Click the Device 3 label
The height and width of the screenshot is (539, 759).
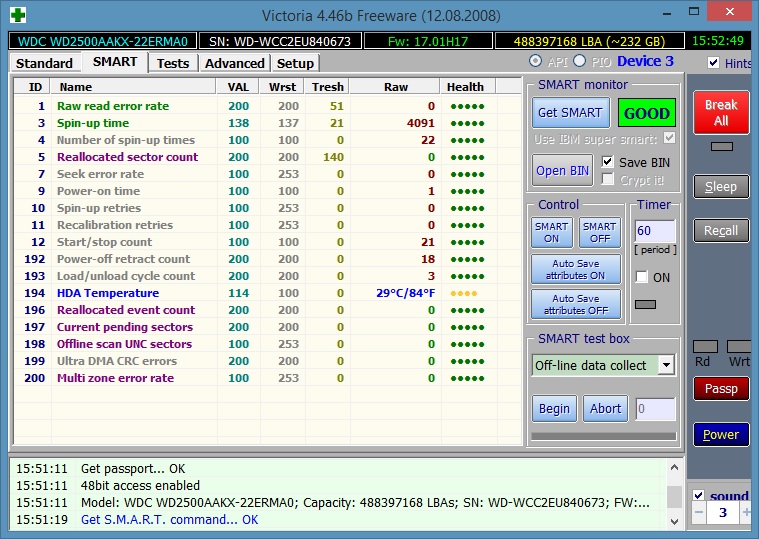(645, 61)
